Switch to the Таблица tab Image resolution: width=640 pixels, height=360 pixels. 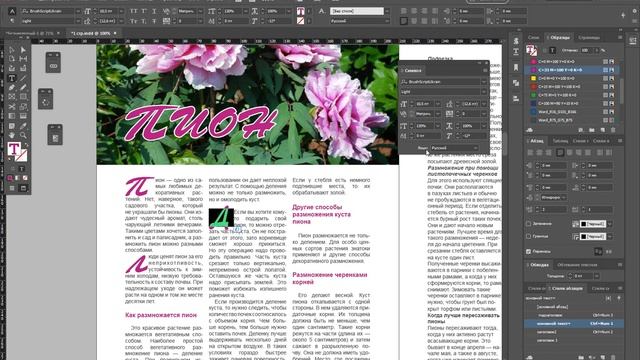[x=560, y=141]
